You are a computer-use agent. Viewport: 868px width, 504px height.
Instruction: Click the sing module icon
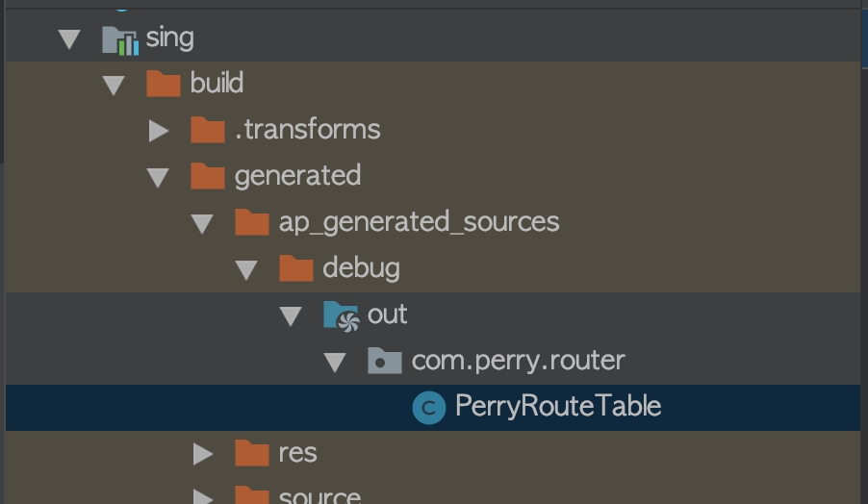coord(119,38)
